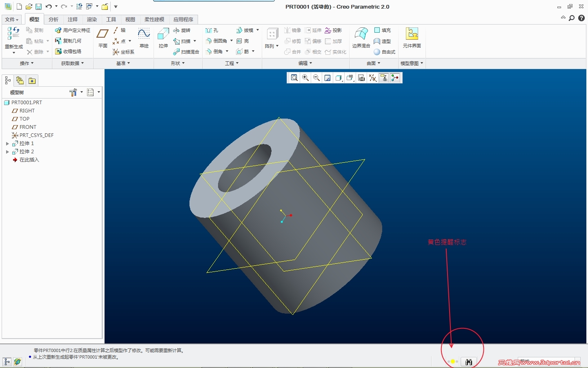588x368 pixels.
Task: Toggle annotation orientation AB display button
Action: (x=350, y=78)
